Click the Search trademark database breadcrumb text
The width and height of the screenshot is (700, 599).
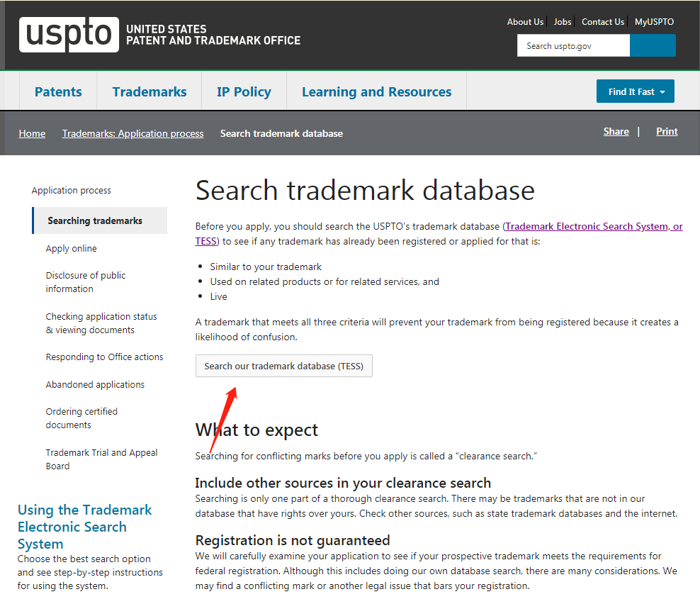(x=281, y=133)
